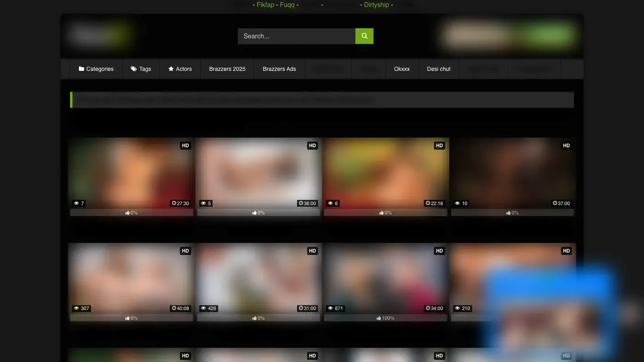This screenshot has height=362, width=644.
Task: Open the video thumbnail with duration 34:00
Action: point(385,278)
